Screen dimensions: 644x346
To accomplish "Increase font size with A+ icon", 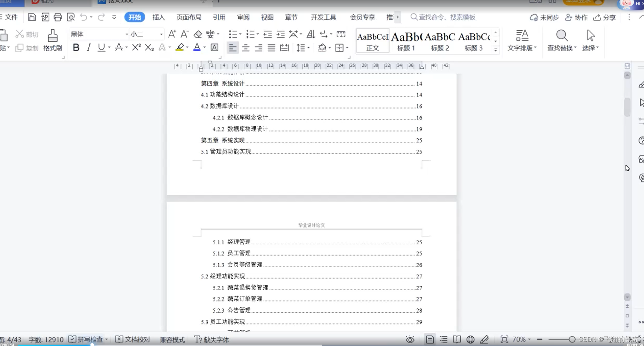I will (172, 34).
